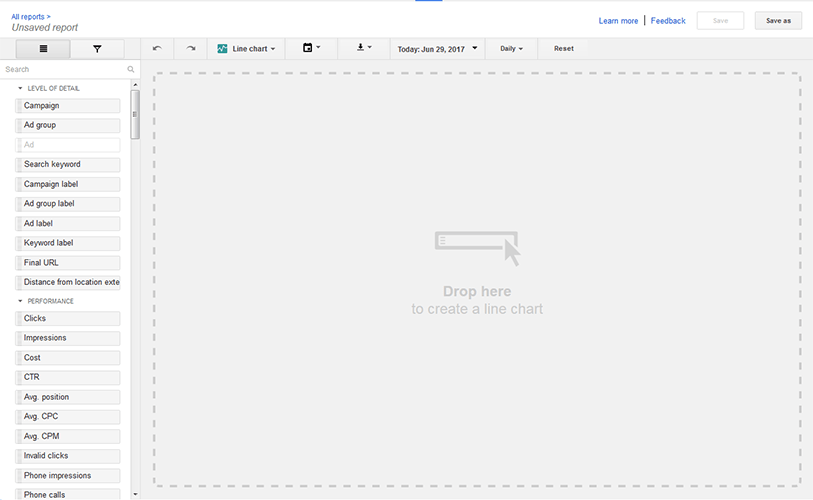Open the Daily granularity dropdown

(x=511, y=49)
